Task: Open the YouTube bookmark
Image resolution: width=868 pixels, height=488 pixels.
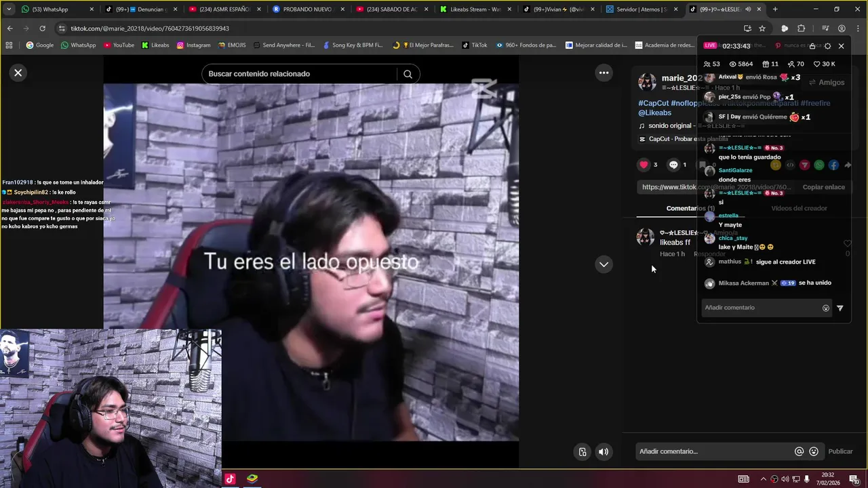Action: [119, 45]
